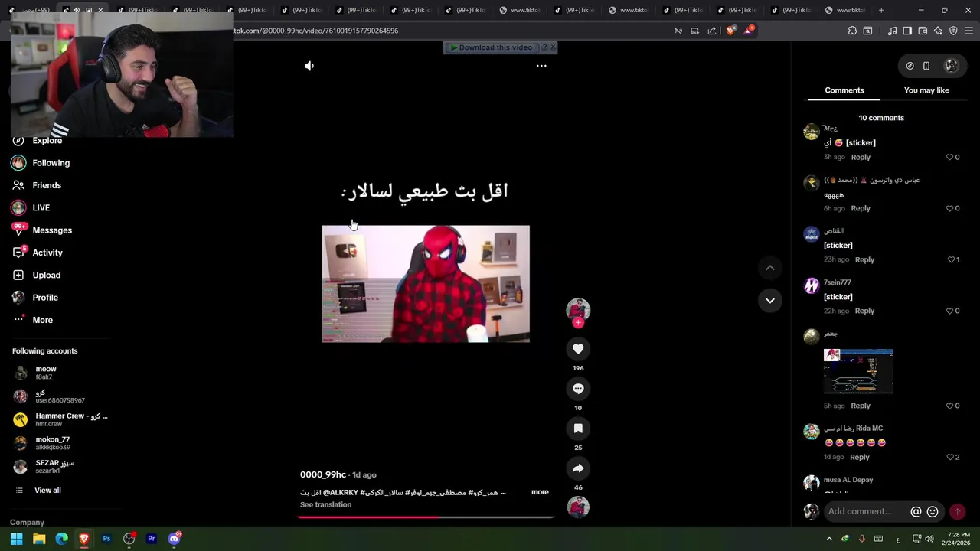Open the SEZAR following account
The height and width of the screenshot is (551, 980).
54,467
